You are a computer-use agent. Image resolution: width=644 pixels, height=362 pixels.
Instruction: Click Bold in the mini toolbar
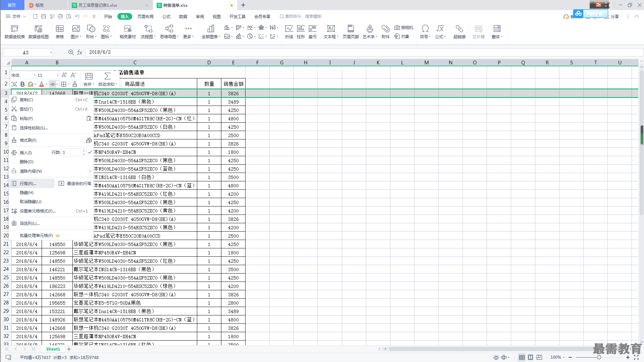pos(22,84)
